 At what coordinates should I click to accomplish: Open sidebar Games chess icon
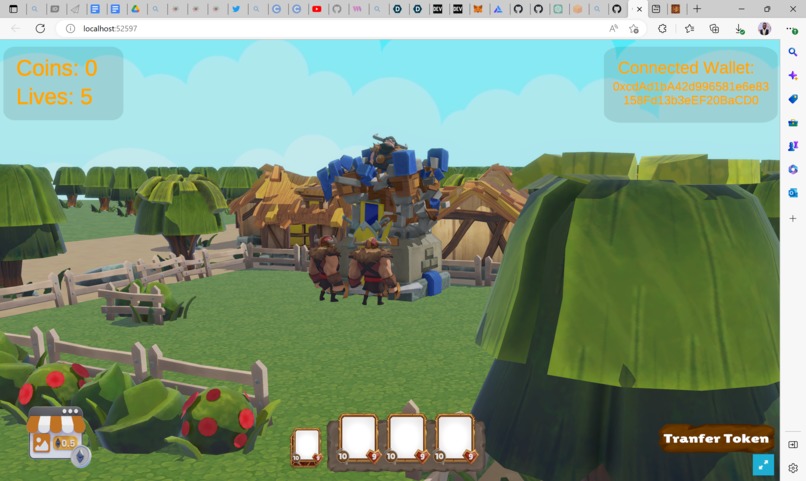click(793, 146)
